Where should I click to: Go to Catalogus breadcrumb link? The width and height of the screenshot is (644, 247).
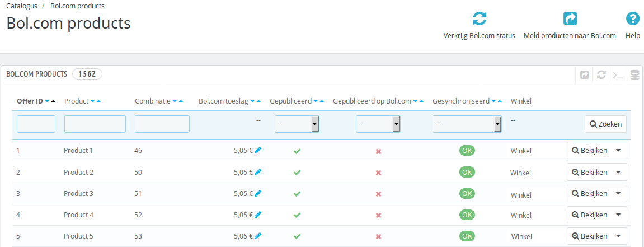21,6
